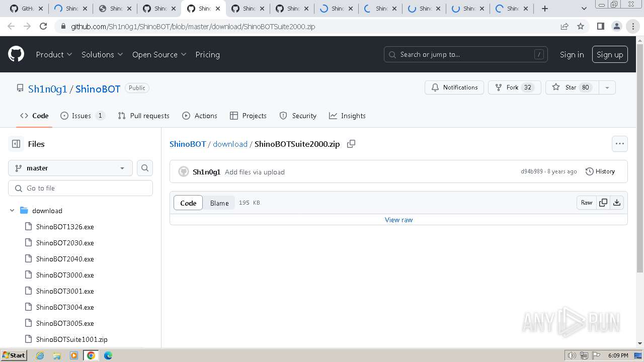Open the volume control in system tray

[572, 355]
